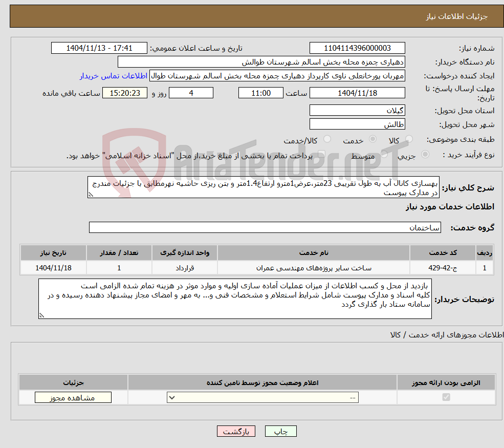Click the بازگشت back button

(236, 431)
